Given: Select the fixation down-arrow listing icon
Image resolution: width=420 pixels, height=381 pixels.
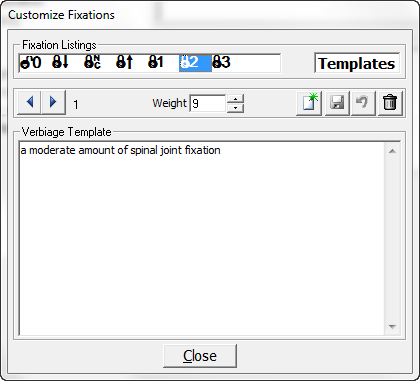Looking at the screenshot, I should click(61, 62).
